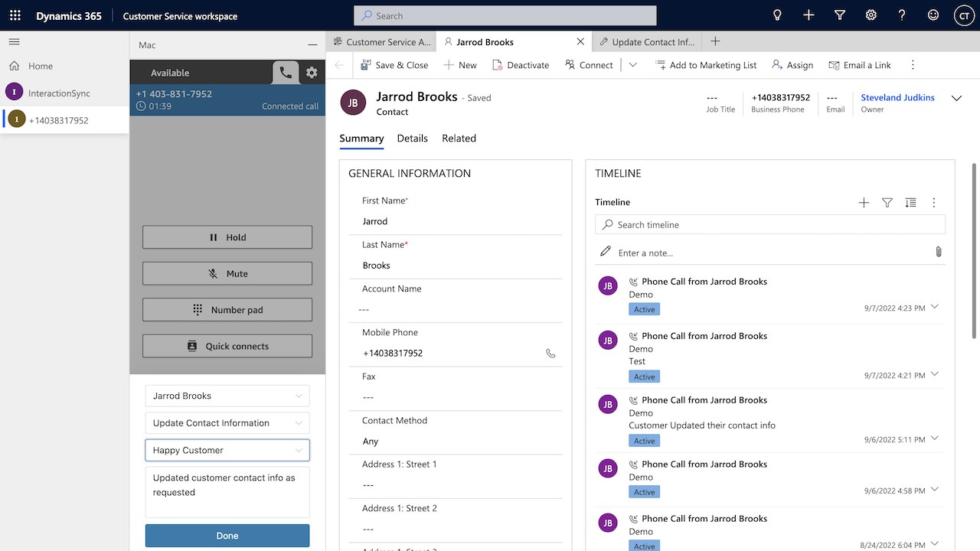Open the Update Contact Inf... tab
This screenshot has height=551, width=980.
tap(648, 42)
